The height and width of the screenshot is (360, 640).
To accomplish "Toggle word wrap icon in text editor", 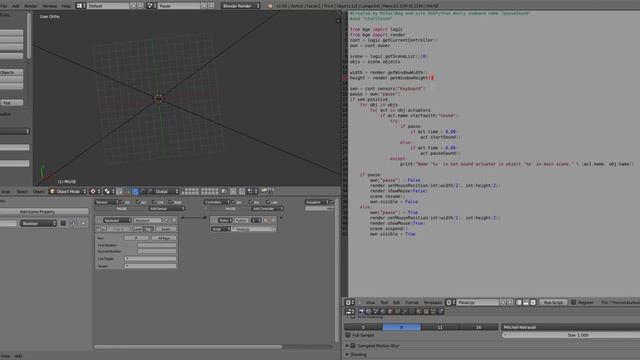I will [526, 302].
